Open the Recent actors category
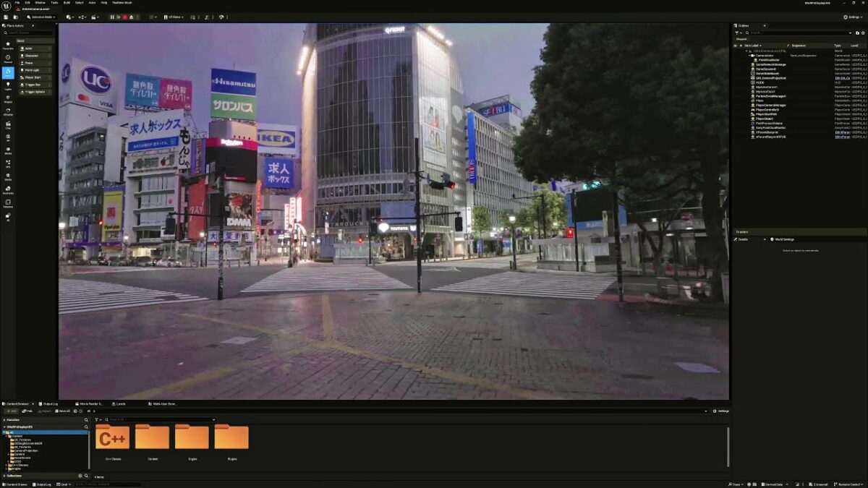The width and height of the screenshot is (868, 488). pos(8,58)
